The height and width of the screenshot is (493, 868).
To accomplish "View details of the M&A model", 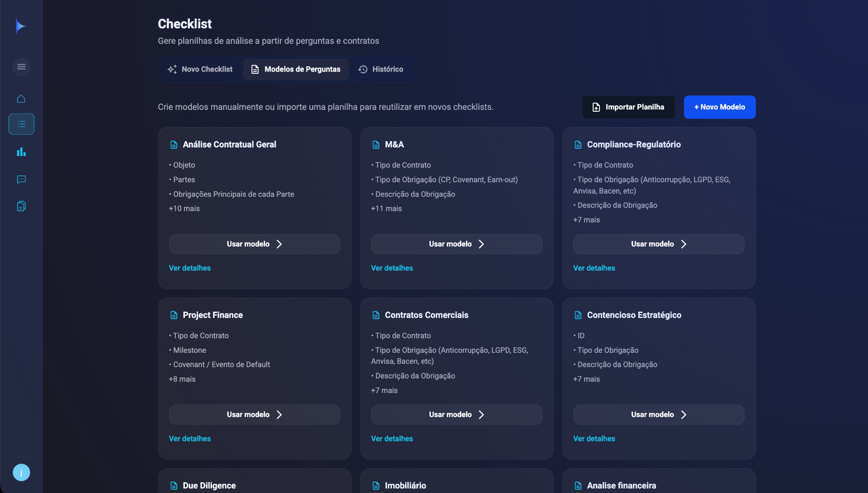I will click(x=392, y=268).
